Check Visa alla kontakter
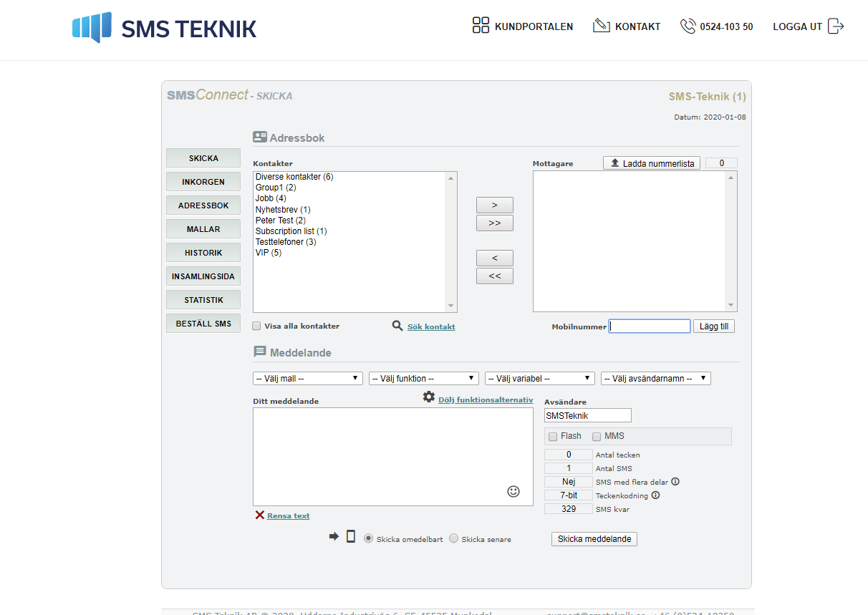The height and width of the screenshot is (615, 868). point(256,326)
